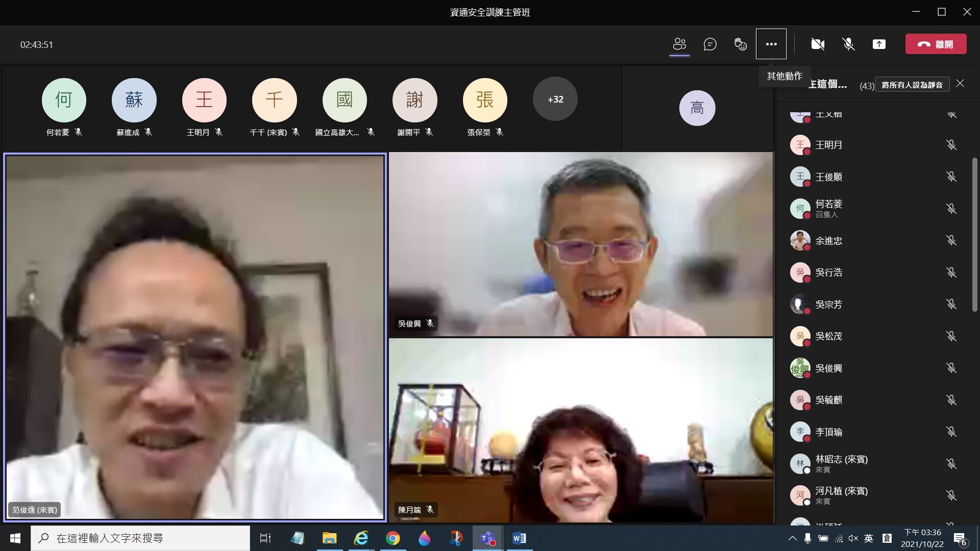Open the meeting chat icon
This screenshot has width=980, height=551.
click(710, 44)
